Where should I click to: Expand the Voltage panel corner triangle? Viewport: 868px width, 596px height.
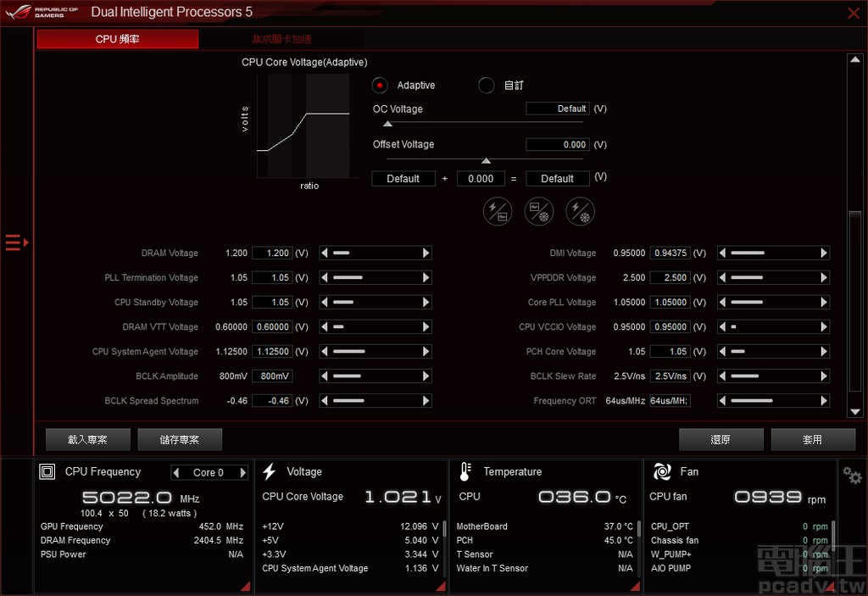coord(440,586)
